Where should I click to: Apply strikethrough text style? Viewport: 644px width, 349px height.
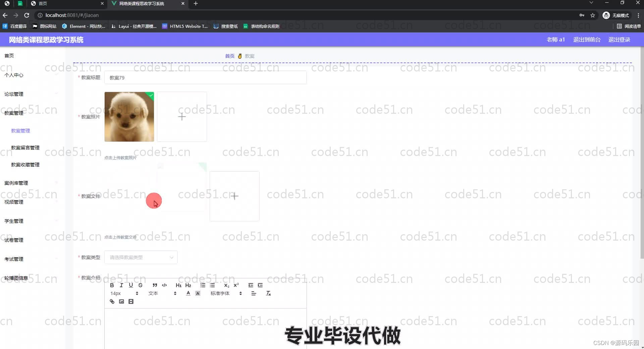click(x=140, y=285)
